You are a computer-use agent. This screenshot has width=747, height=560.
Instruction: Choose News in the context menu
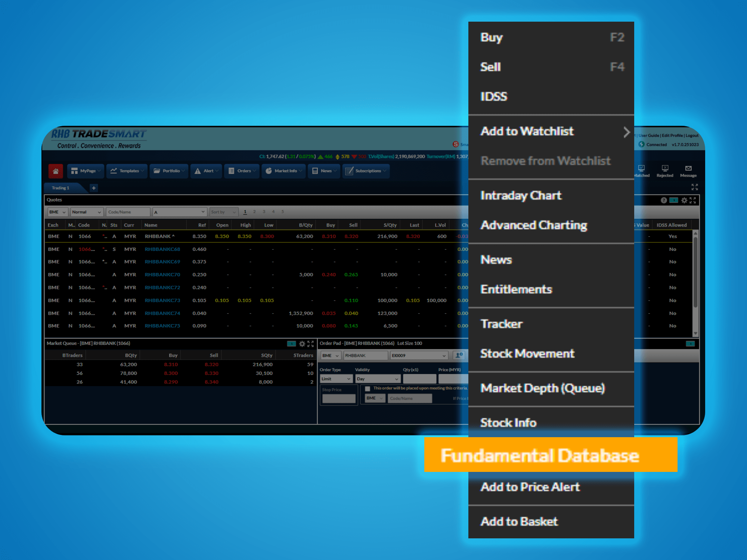click(x=551, y=260)
